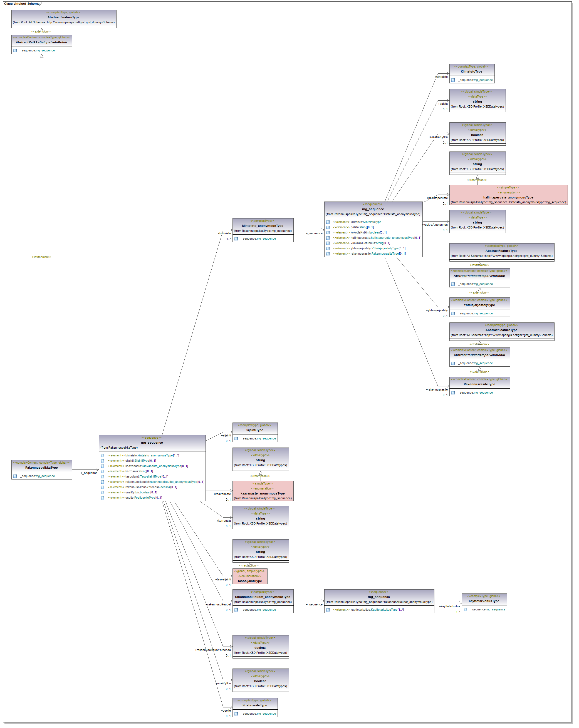Click the attribute icon in SijaintiType class box
The height and width of the screenshot is (728, 579).
pos(236,439)
